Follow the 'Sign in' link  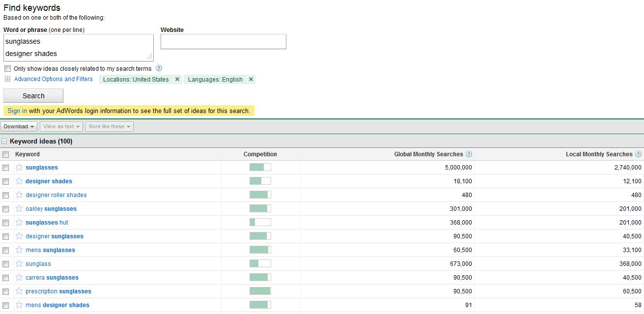coord(17,111)
